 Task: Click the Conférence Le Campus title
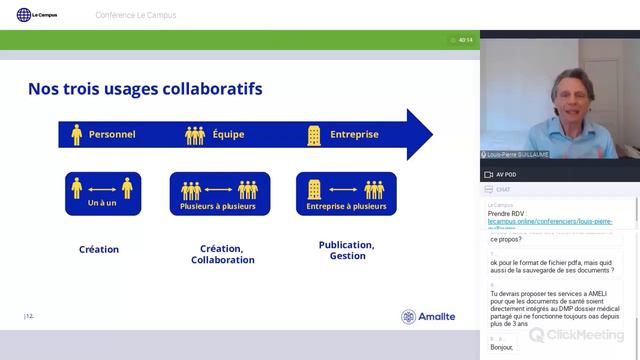(136, 15)
